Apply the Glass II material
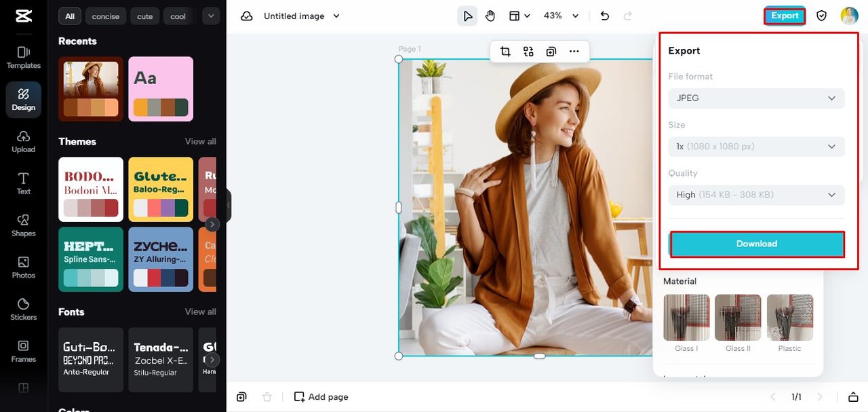The image size is (868, 412). 738,318
